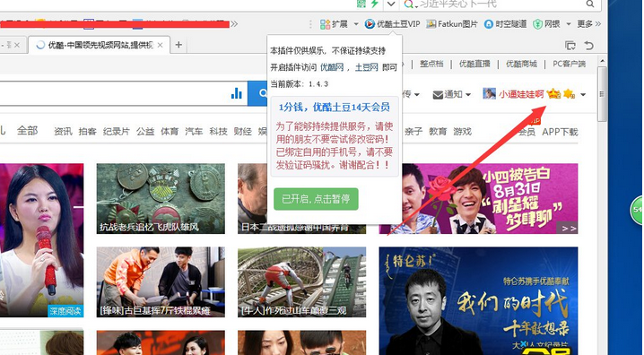Image resolution: width=644 pixels, height=355 pixels.
Task: Close the first partially visible tab
Action: [17, 45]
